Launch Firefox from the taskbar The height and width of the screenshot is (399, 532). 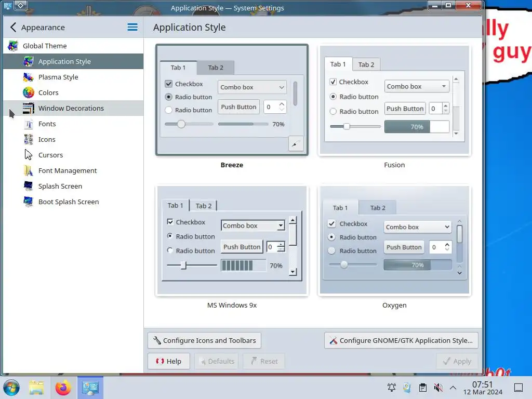pyautogui.click(x=63, y=388)
